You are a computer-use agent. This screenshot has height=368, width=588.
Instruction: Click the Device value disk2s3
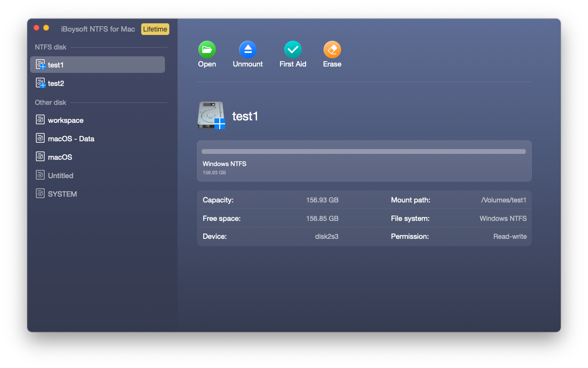[327, 237]
